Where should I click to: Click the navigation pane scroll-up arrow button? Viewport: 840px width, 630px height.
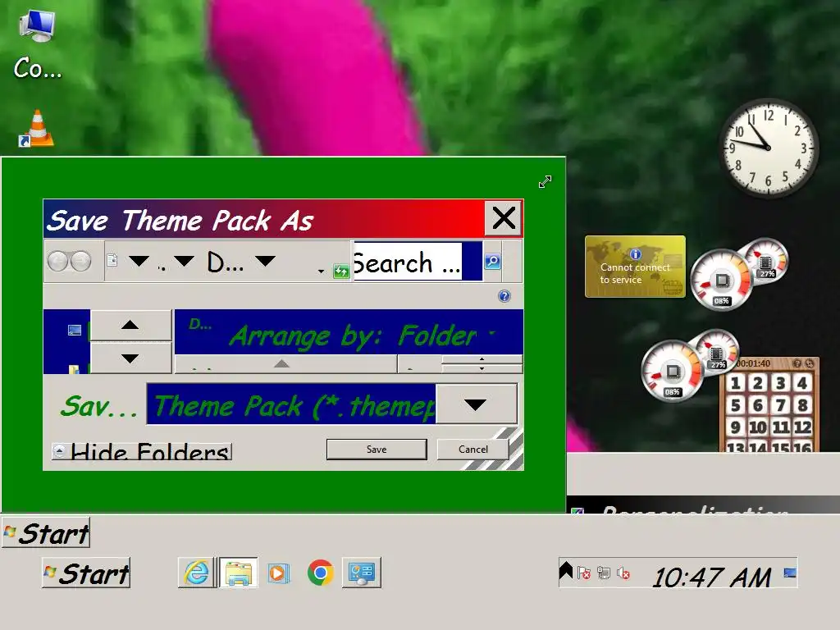pyautogui.click(x=130, y=325)
